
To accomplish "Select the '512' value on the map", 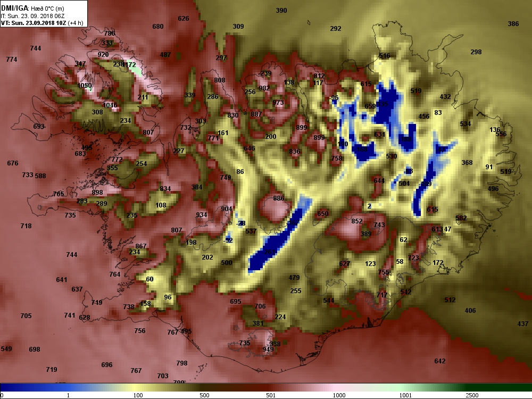I will click(x=450, y=300).
